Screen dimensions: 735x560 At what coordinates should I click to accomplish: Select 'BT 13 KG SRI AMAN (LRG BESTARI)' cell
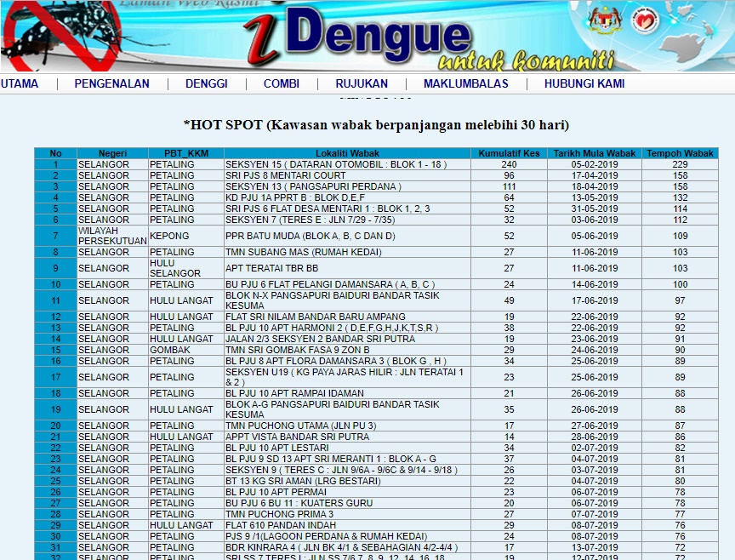pyautogui.click(x=347, y=481)
